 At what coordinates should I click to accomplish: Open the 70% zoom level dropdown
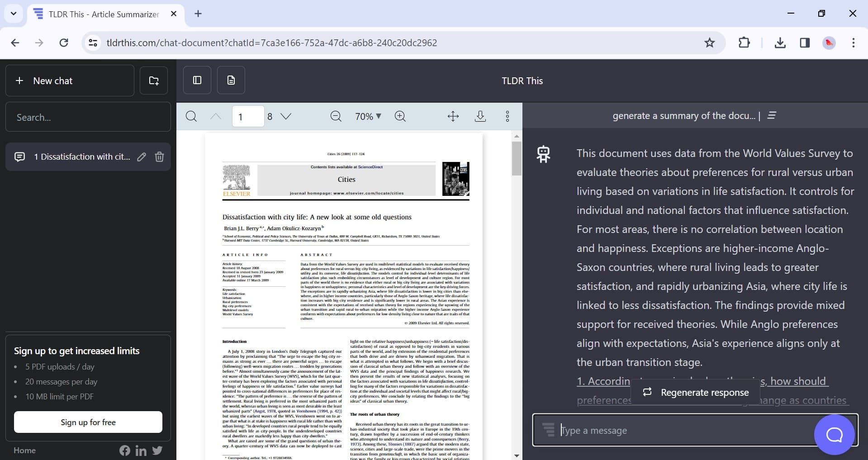(368, 116)
